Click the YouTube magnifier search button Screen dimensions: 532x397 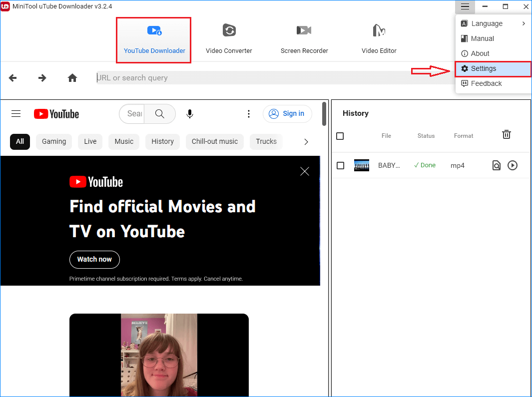tap(160, 114)
